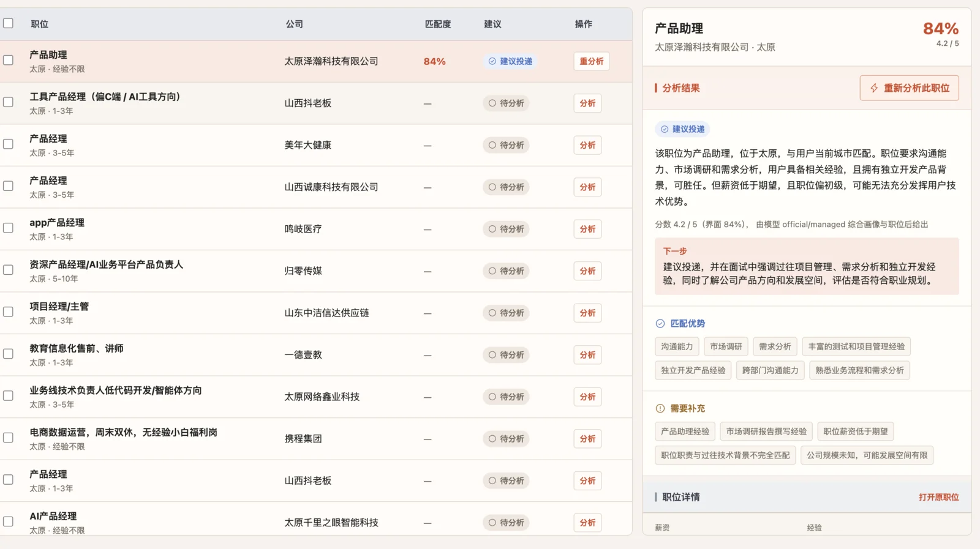This screenshot has height=549, width=980.
Task: Click 职位 column header
Action: coord(40,24)
